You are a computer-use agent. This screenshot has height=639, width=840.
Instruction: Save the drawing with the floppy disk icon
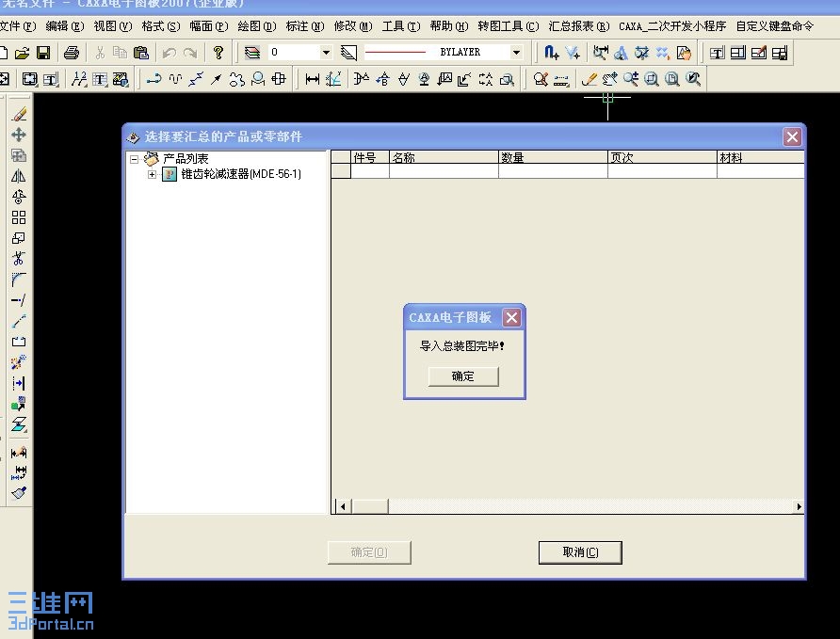coord(43,53)
